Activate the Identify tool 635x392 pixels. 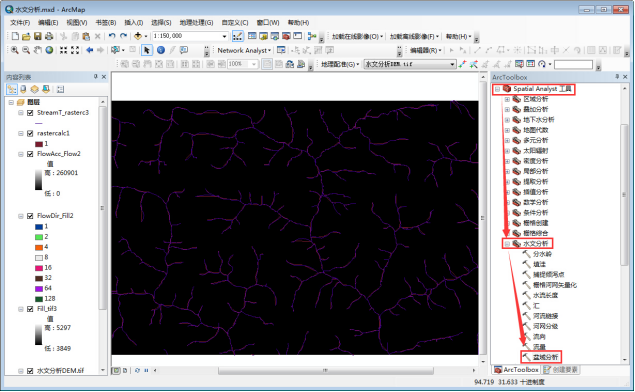[x=161, y=50]
